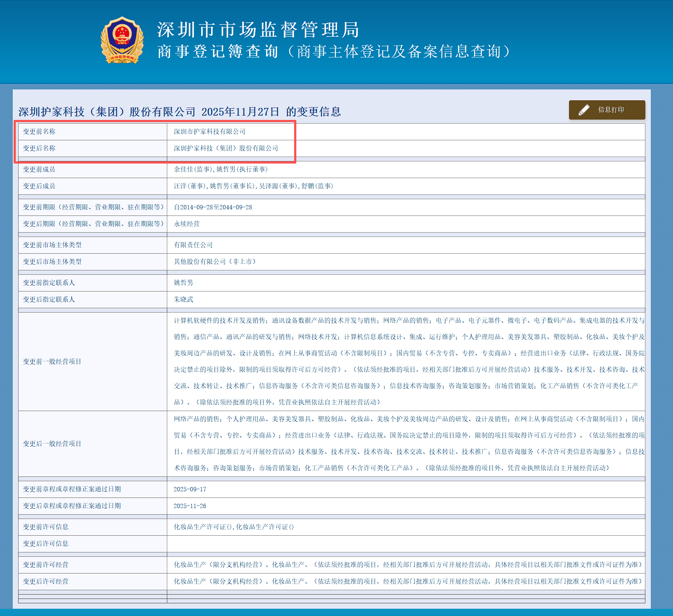This screenshot has width=673, height=616.
Task: Click the 变更前成员 members value
Action: click(220, 169)
